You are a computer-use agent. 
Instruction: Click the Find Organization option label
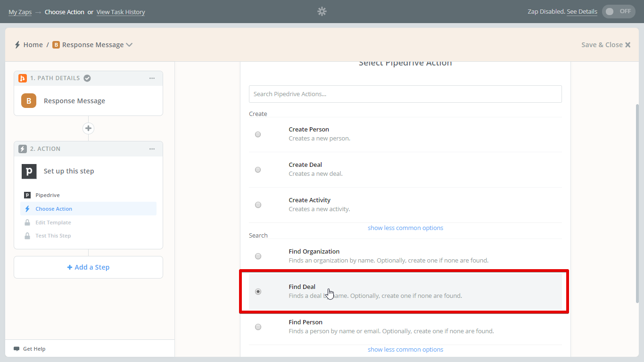tap(314, 252)
